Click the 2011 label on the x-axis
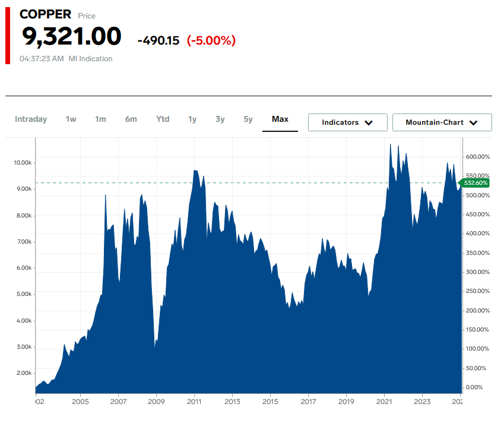Image resolution: width=504 pixels, height=426 pixels. pos(194,402)
